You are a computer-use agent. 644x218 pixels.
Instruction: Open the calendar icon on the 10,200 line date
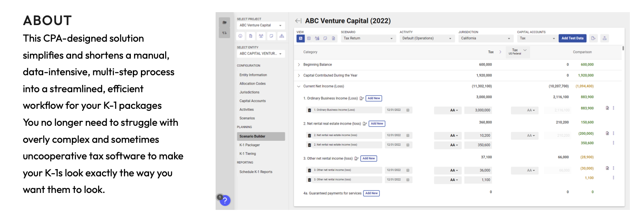pos(408,135)
